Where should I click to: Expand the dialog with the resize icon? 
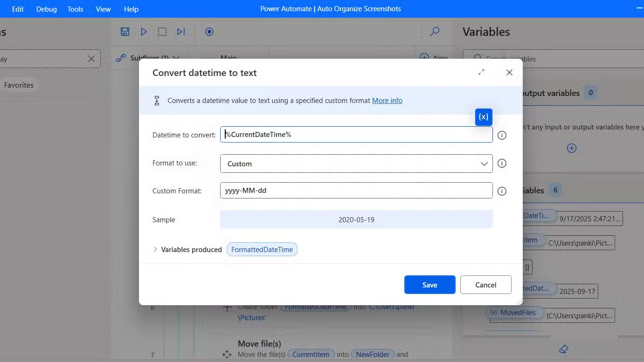point(481,72)
